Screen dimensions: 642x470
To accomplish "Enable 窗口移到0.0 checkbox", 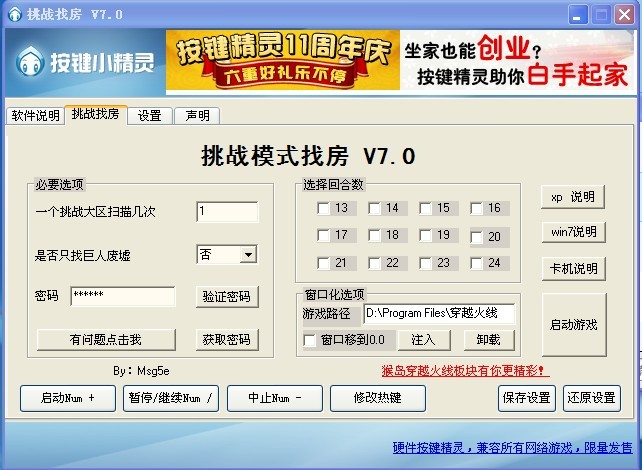I will click(x=310, y=340).
